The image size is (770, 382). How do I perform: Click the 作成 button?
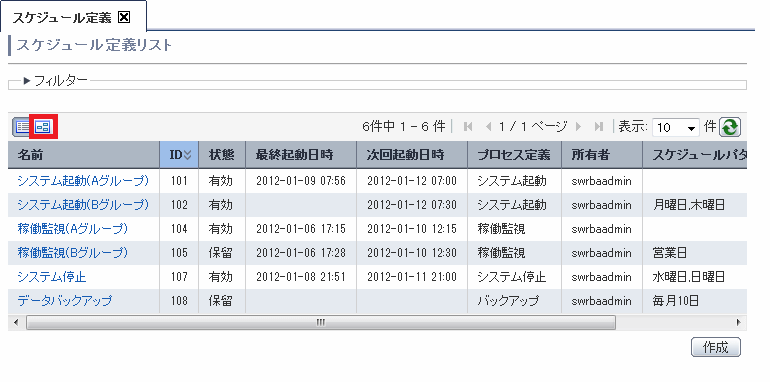(715, 347)
